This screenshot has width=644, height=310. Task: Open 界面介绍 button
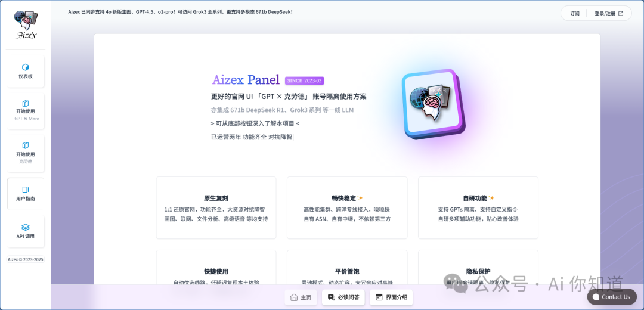[x=391, y=297]
